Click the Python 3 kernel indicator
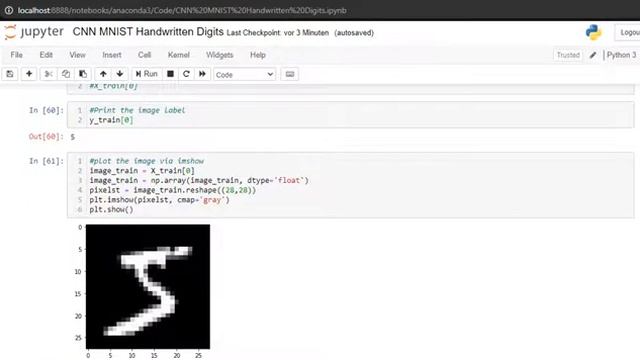 tap(621, 55)
